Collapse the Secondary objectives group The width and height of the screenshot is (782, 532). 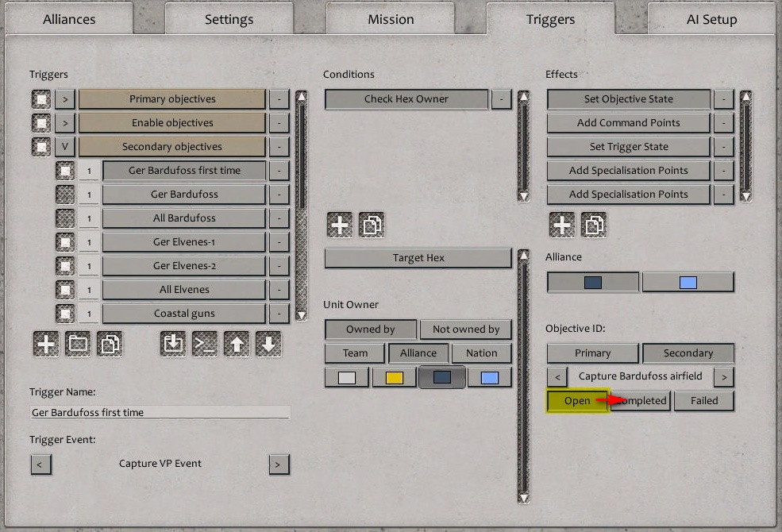click(64, 146)
